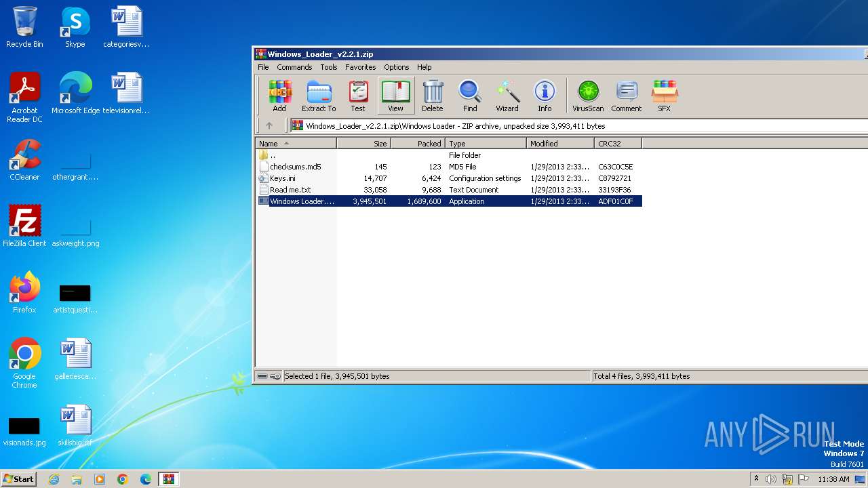The width and height of the screenshot is (868, 488).
Task: Click the Info toolbar icon
Action: pyautogui.click(x=545, y=96)
